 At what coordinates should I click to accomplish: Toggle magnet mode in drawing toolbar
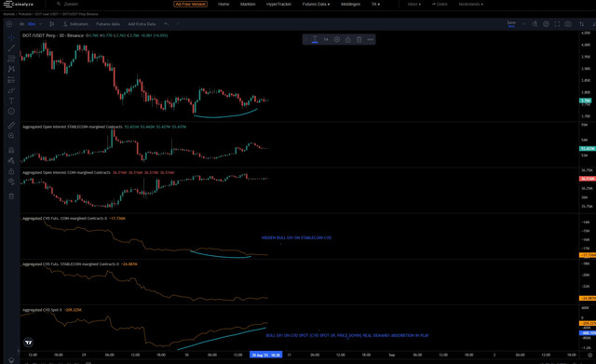(x=11, y=150)
